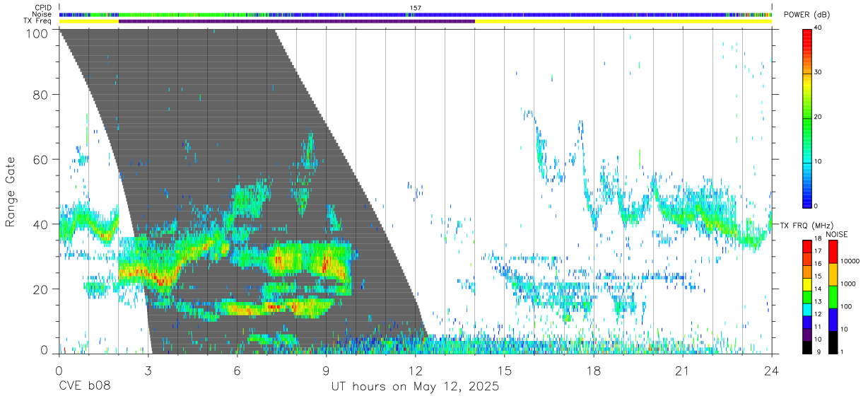Click the 21 hour label on UT axis
868x401 pixels.
pos(683,369)
